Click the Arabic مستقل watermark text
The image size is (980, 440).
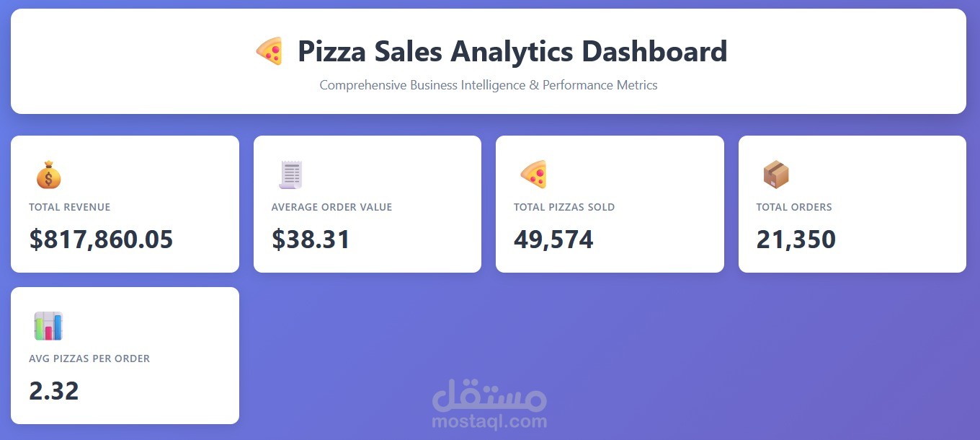(x=488, y=393)
